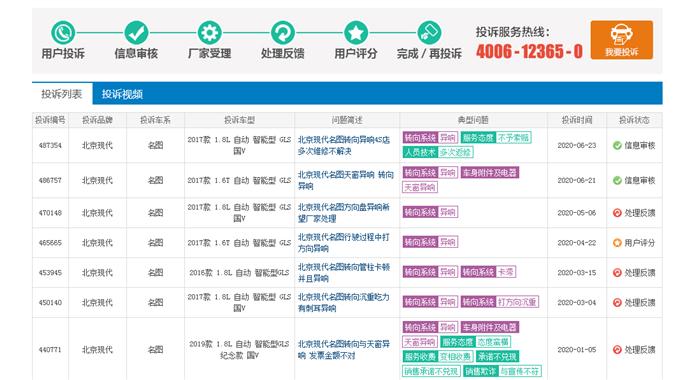Open complaint 北京现代名图转向异响4S店多次维修不解决
Image resolution: width=700 pixels, height=380 pixels.
(x=344, y=146)
